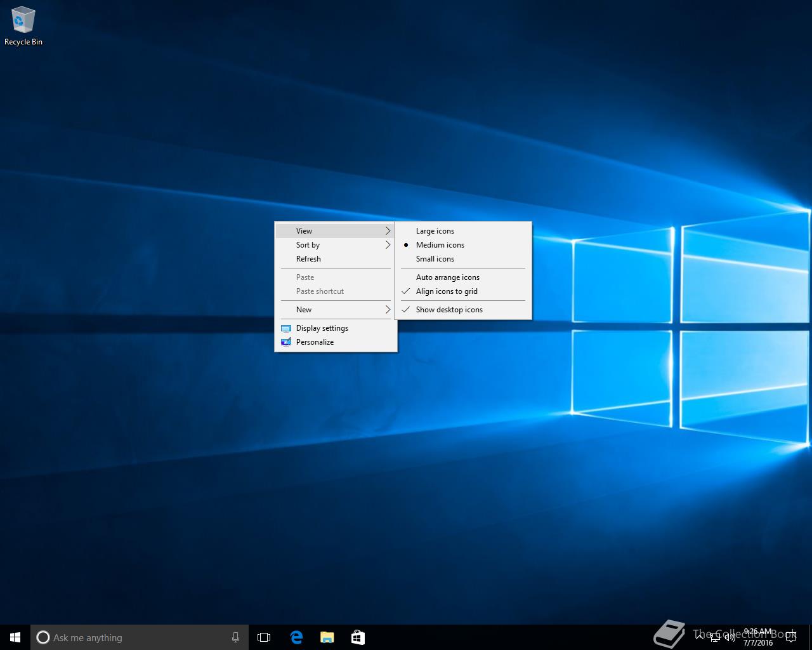The height and width of the screenshot is (650, 812).
Task: Open Display settings from context menu
Action: [336, 328]
